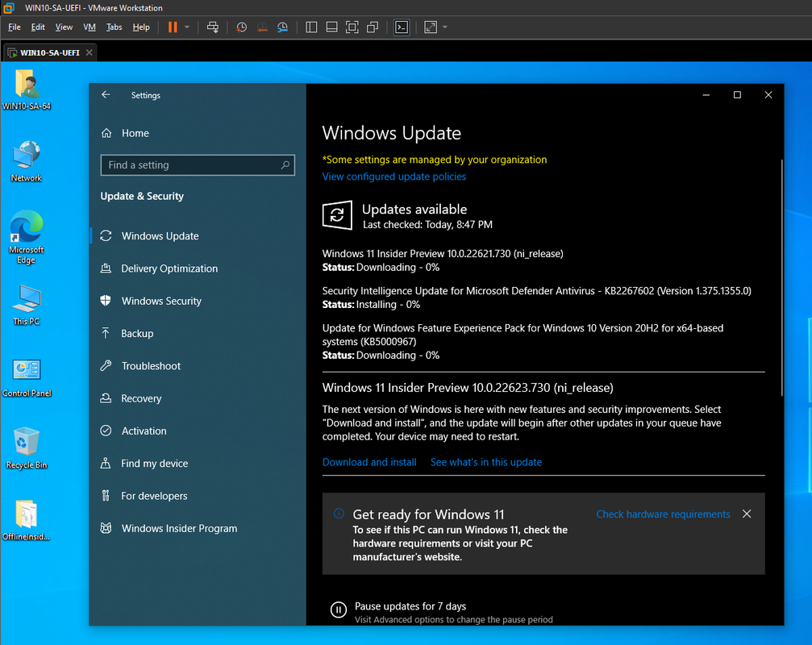812x645 pixels.
Task: Click the pause circle icon for updates
Action: click(338, 610)
